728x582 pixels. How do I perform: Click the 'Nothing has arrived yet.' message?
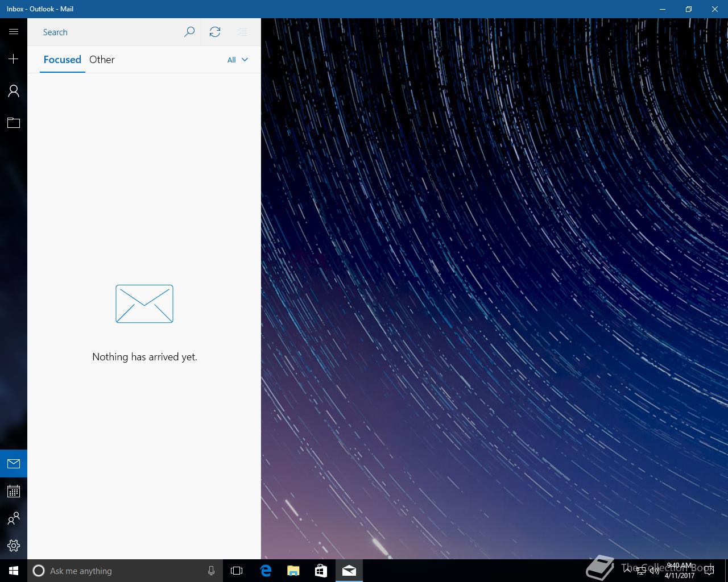coord(144,357)
